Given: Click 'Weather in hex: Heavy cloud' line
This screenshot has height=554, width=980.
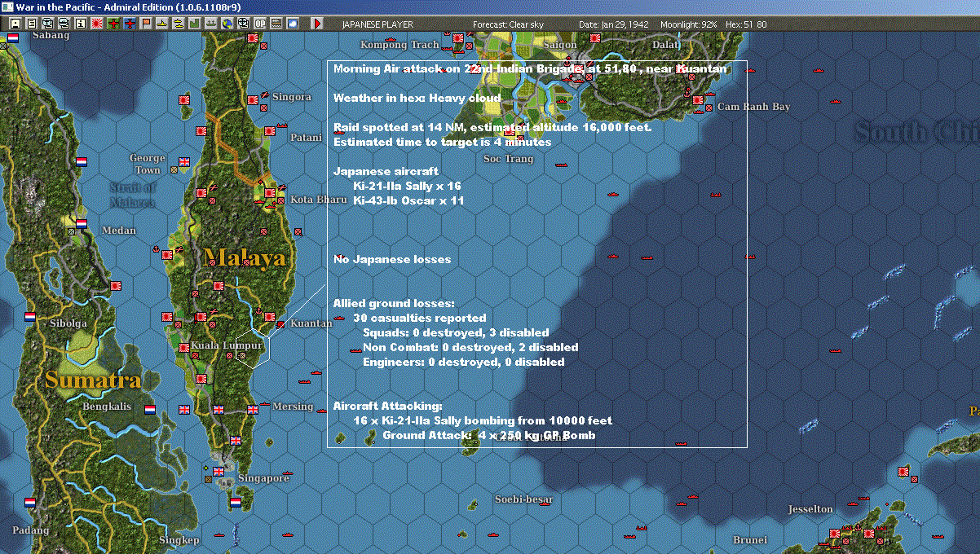Looking at the screenshot, I should (417, 98).
